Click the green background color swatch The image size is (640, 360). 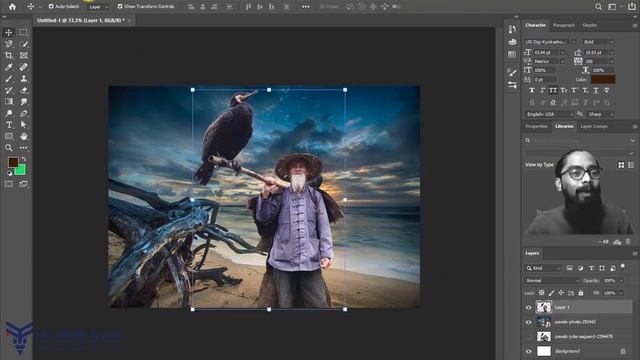point(21,170)
